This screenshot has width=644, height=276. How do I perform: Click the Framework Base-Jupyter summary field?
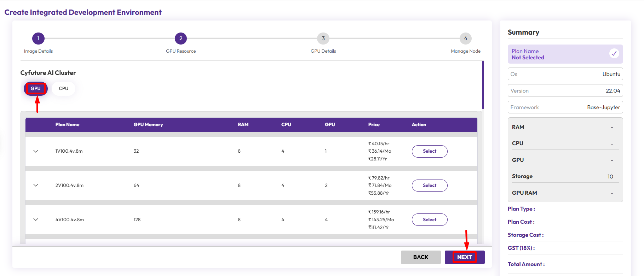pos(565,107)
